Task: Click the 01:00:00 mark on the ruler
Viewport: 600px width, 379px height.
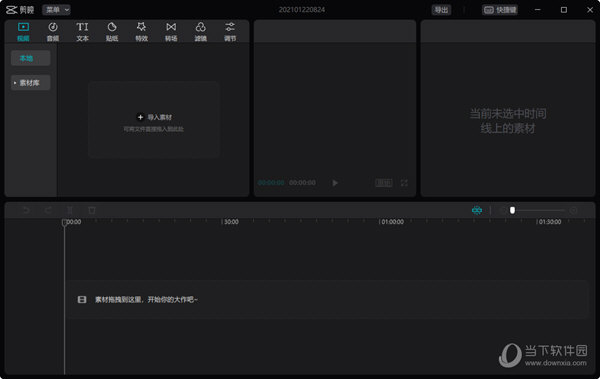Action: click(392, 222)
